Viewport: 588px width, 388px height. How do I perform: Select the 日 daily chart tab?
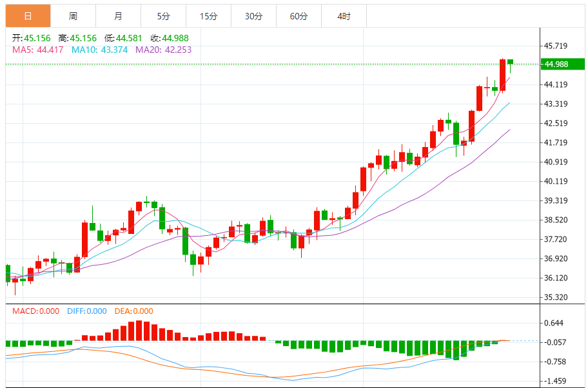click(28, 16)
